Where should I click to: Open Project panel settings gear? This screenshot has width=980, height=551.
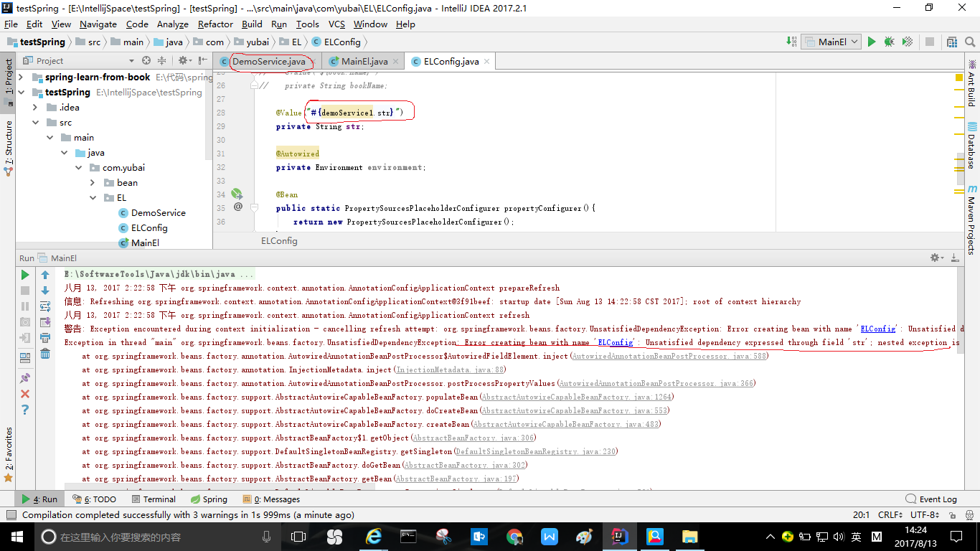click(x=185, y=61)
